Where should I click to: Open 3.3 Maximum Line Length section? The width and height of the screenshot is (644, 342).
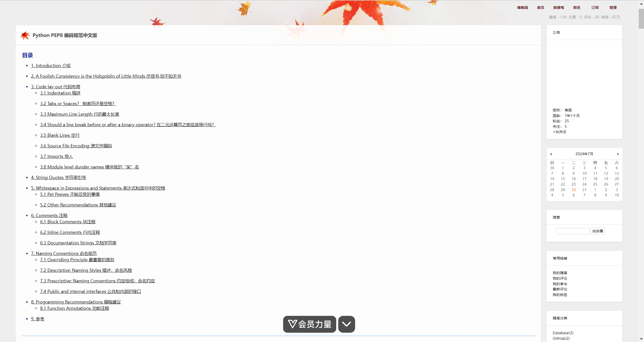point(80,114)
